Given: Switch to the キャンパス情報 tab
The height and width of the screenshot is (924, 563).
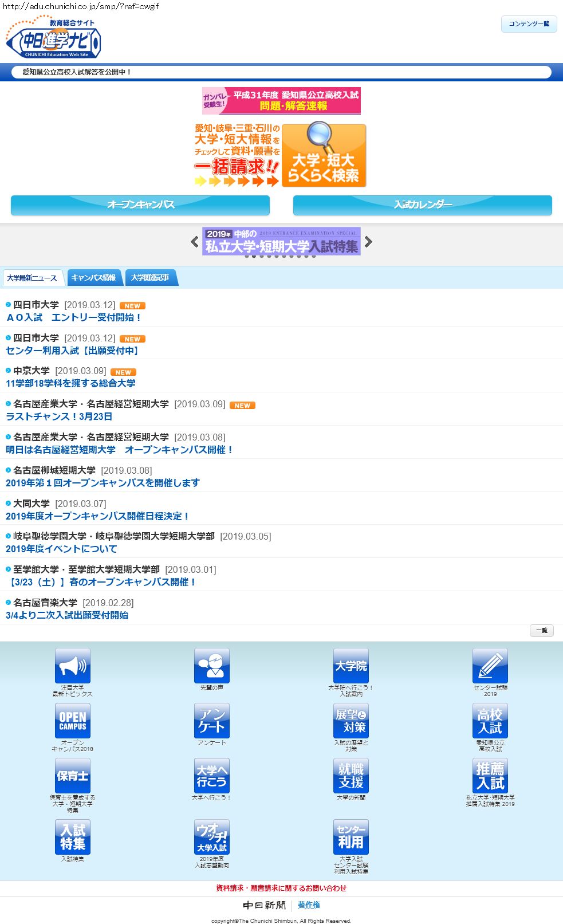Looking at the screenshot, I should click(93, 278).
